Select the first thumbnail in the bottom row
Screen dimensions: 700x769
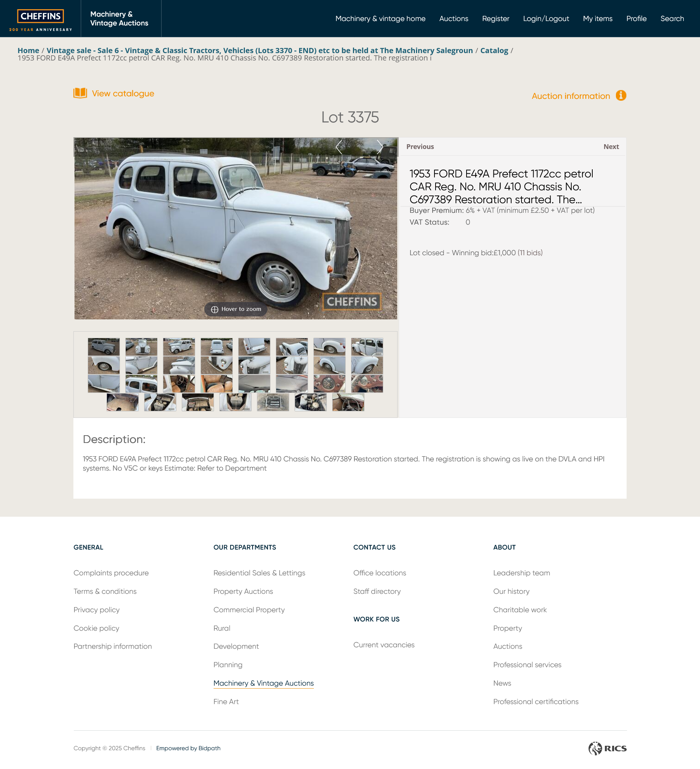(122, 402)
